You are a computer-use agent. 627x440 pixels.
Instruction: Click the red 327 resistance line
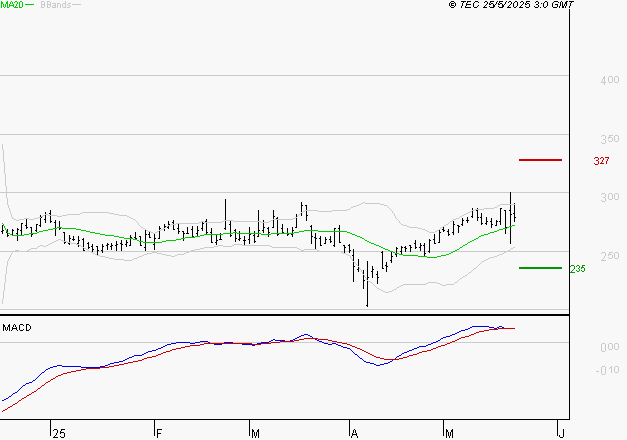(x=540, y=160)
